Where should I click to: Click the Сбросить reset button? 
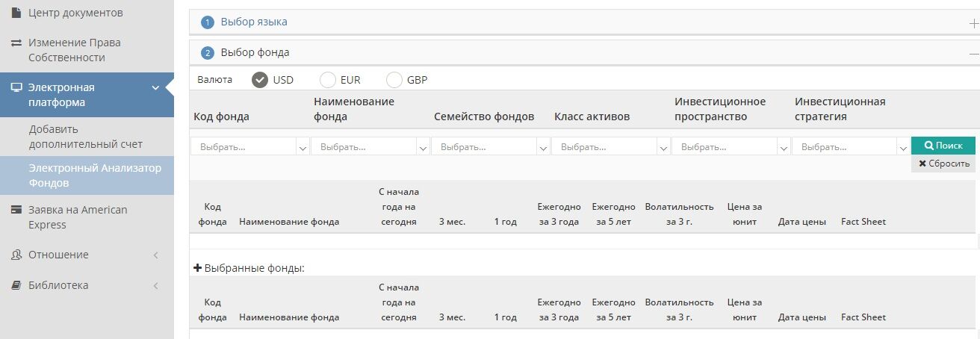[x=943, y=164]
